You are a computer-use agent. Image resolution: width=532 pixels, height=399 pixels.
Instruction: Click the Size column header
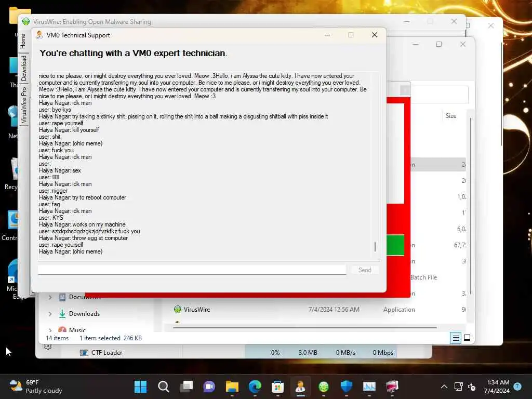450,116
